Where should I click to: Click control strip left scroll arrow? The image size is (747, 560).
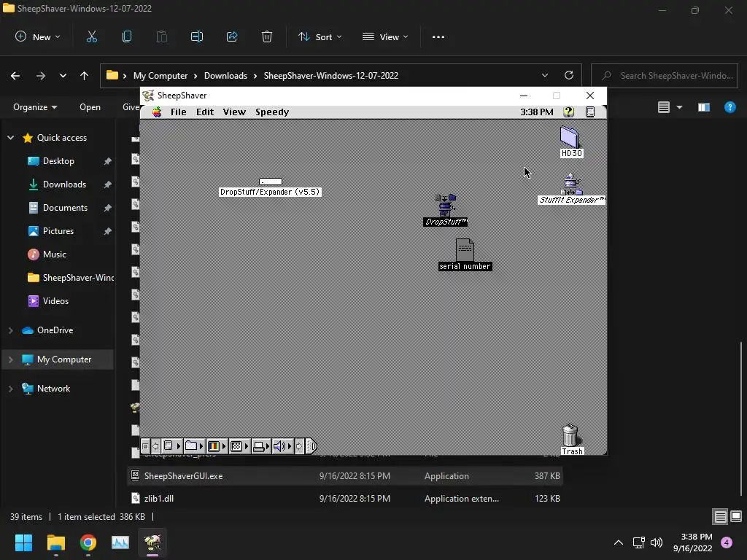(155, 446)
